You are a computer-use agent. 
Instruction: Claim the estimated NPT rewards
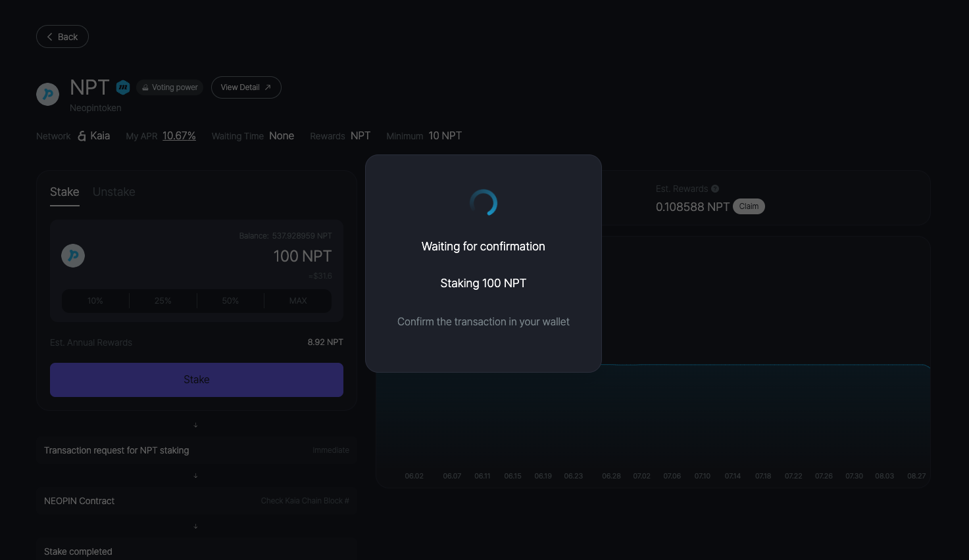[749, 206]
